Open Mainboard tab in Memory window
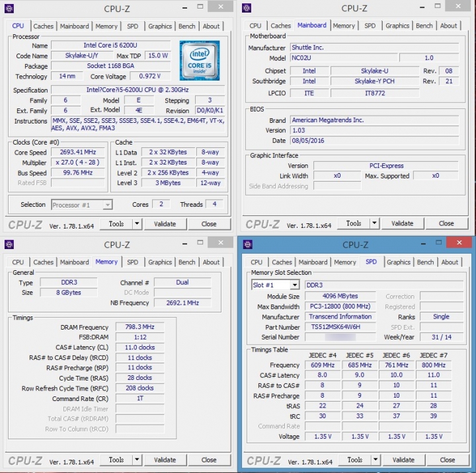Screen dimensions: 476x473 [74, 262]
